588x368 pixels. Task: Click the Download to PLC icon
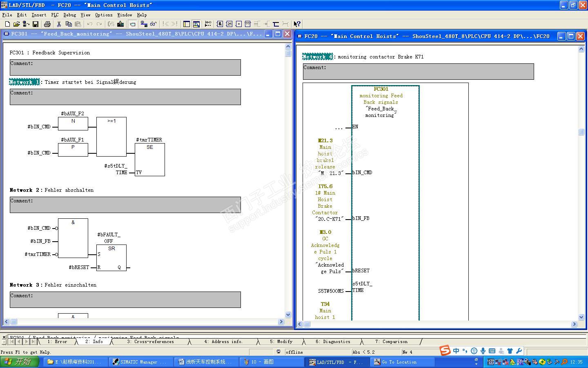point(120,24)
